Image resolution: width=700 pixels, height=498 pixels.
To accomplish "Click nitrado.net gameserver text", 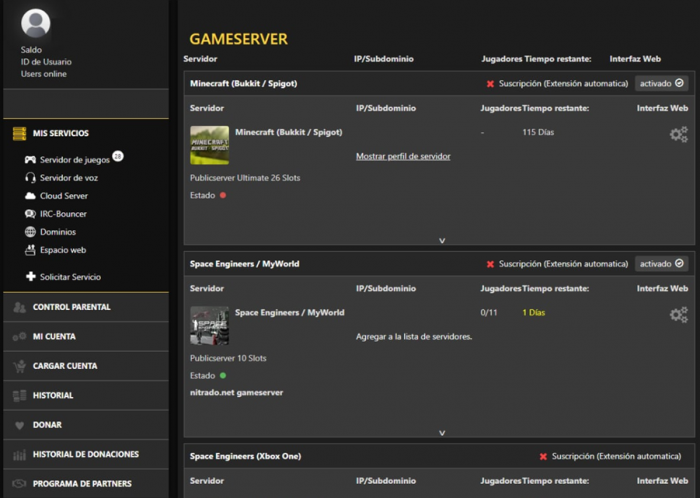I will pos(237,393).
